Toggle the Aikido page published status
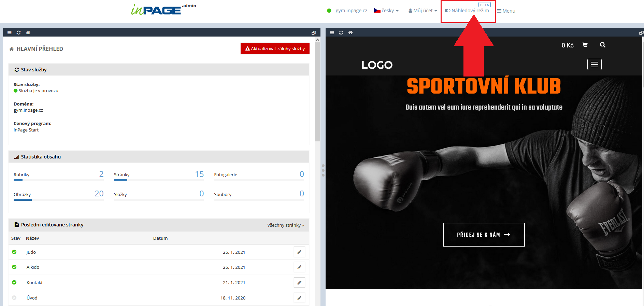The width and height of the screenshot is (644, 306). click(x=14, y=267)
